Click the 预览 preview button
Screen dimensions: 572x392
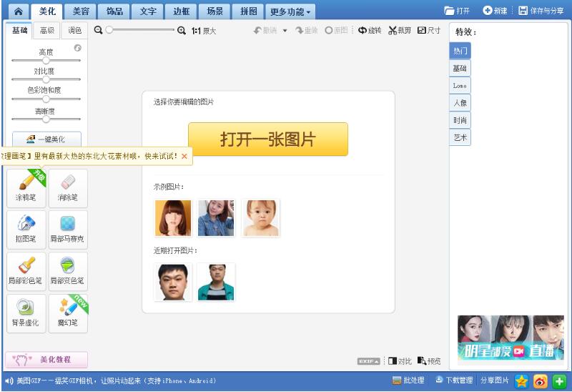429,361
